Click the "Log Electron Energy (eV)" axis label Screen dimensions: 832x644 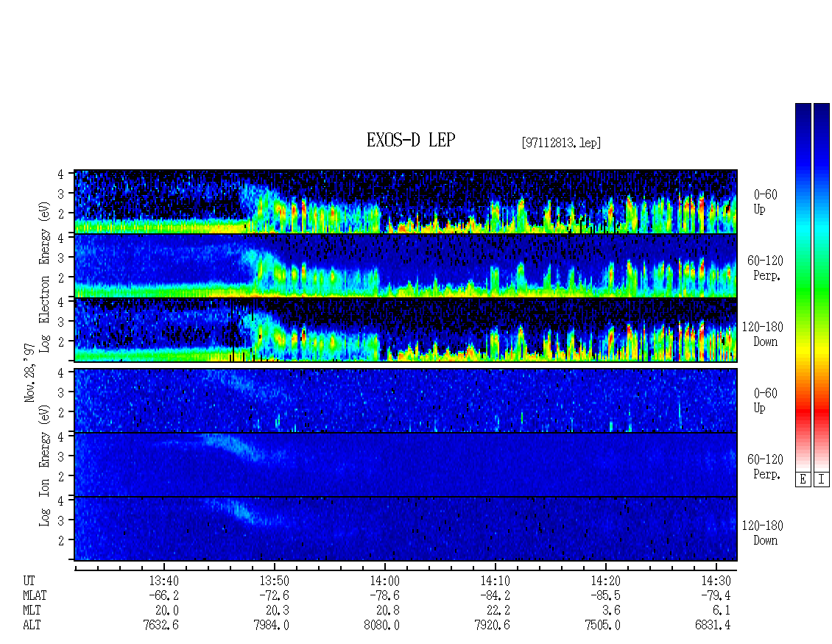44,277
